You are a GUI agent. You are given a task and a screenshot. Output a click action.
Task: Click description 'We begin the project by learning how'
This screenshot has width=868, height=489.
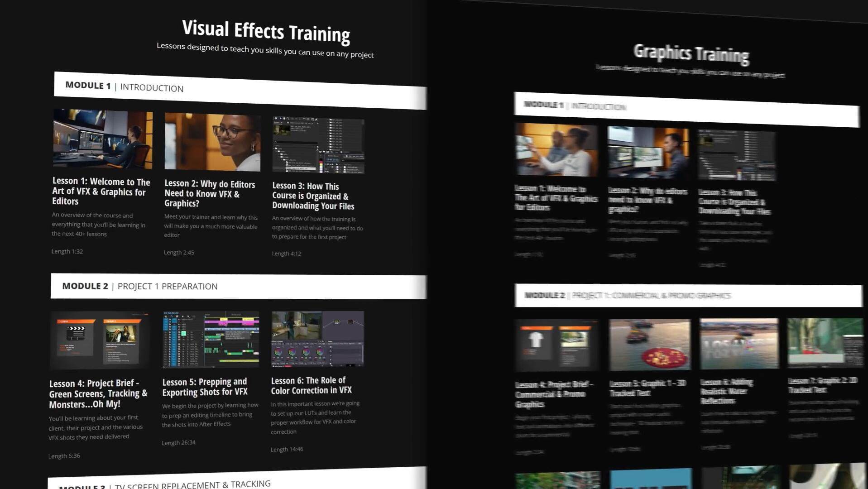pyautogui.click(x=210, y=415)
